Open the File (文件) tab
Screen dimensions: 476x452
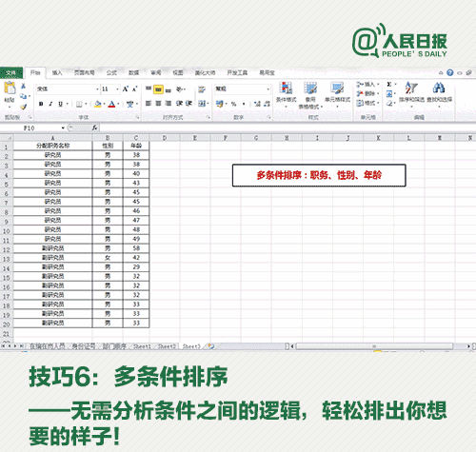11,72
